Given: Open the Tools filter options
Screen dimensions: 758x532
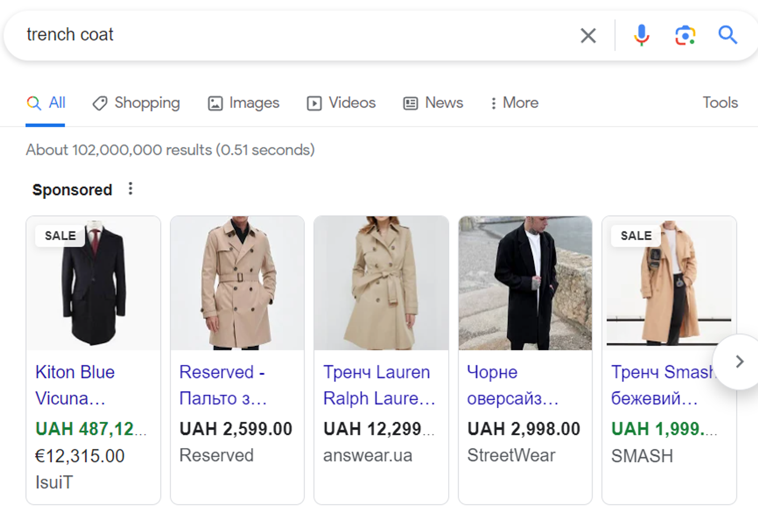Looking at the screenshot, I should pos(720,103).
